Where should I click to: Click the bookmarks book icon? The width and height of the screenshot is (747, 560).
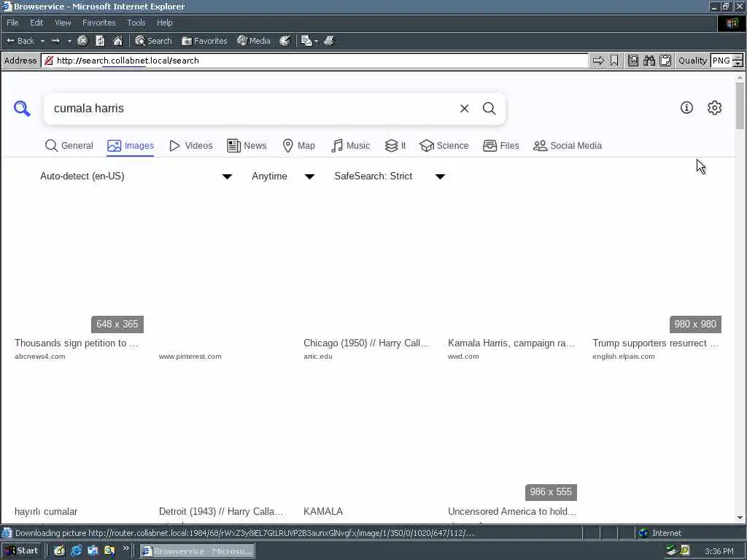(632, 61)
